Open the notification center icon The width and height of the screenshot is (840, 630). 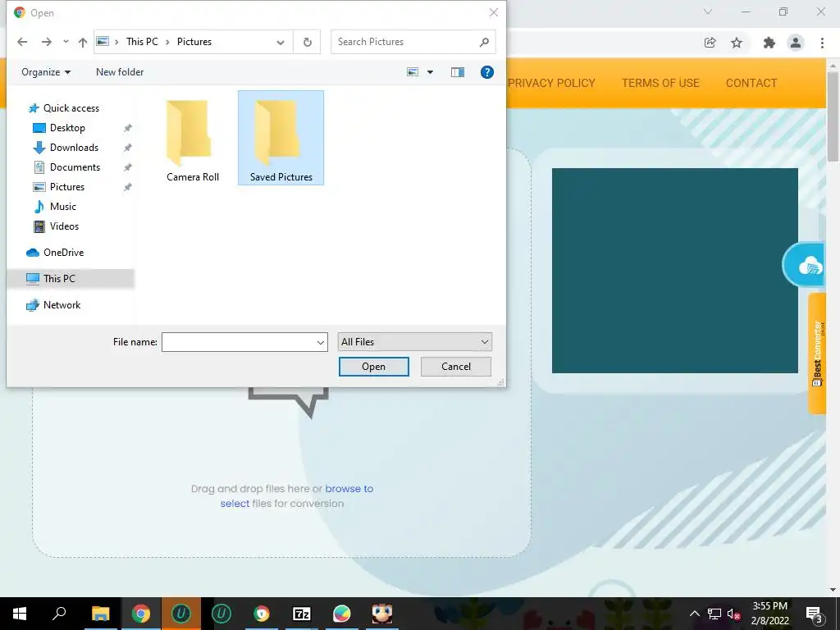(x=815, y=614)
